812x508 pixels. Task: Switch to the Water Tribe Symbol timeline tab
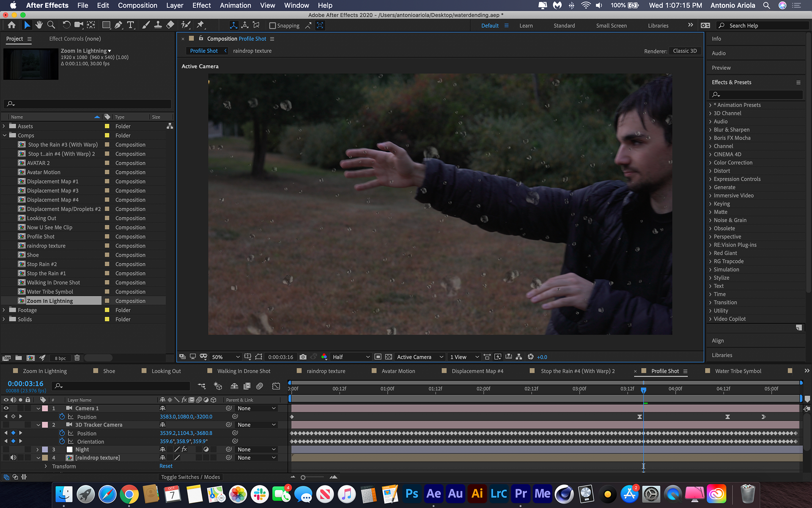click(738, 371)
